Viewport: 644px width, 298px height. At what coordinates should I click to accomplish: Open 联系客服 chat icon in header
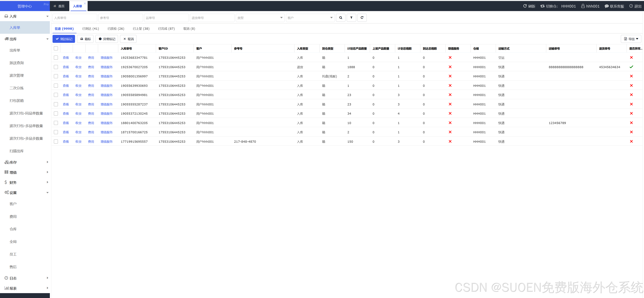tap(607, 6)
